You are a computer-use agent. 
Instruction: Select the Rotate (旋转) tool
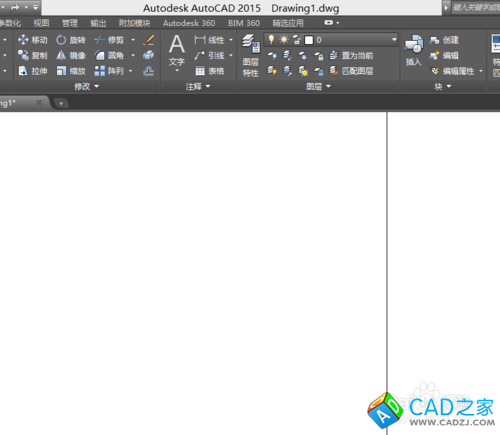click(71, 40)
